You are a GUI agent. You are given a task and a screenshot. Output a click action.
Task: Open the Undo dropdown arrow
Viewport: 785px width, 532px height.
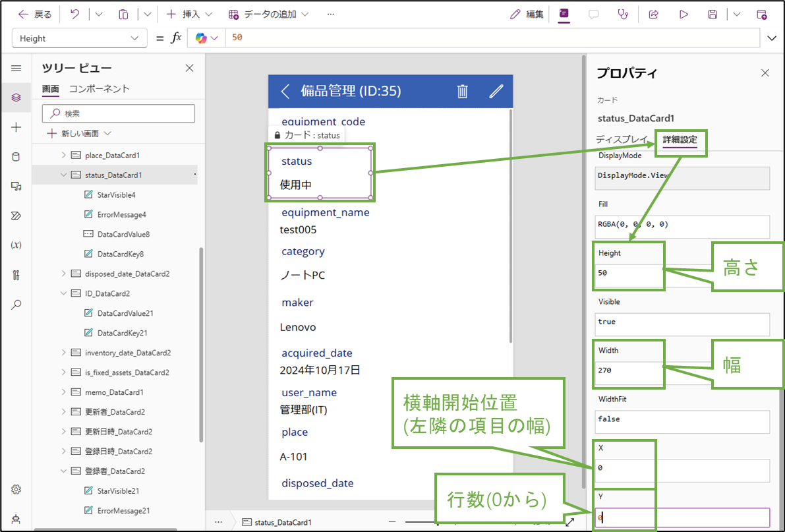coord(99,14)
